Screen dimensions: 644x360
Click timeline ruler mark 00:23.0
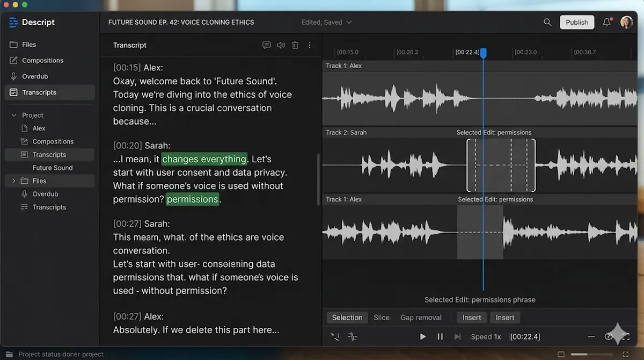tap(525, 52)
